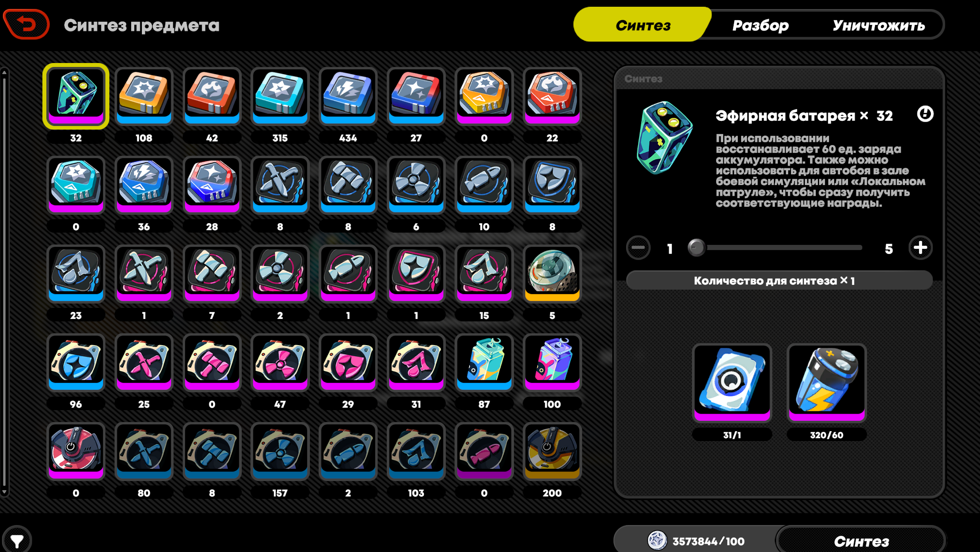980x552 pixels.
Task: Click the bottom Синтез button to craft
Action: pyautogui.click(x=862, y=541)
